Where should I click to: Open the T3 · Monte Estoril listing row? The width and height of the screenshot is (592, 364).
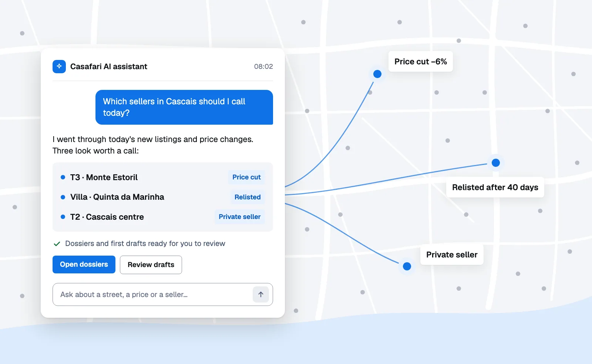[x=163, y=177]
